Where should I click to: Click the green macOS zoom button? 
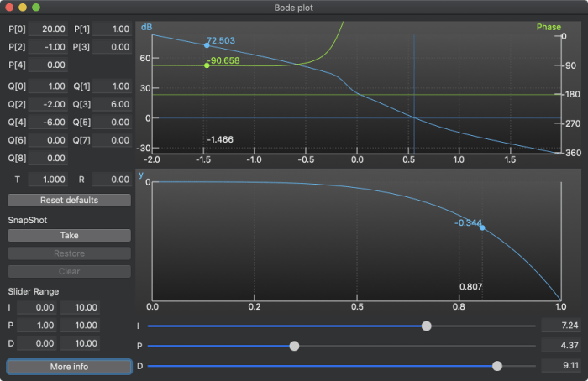pos(36,8)
